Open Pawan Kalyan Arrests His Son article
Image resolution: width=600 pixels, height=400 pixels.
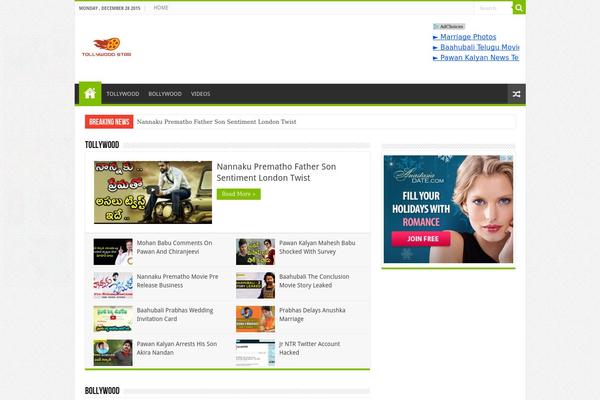point(177,348)
